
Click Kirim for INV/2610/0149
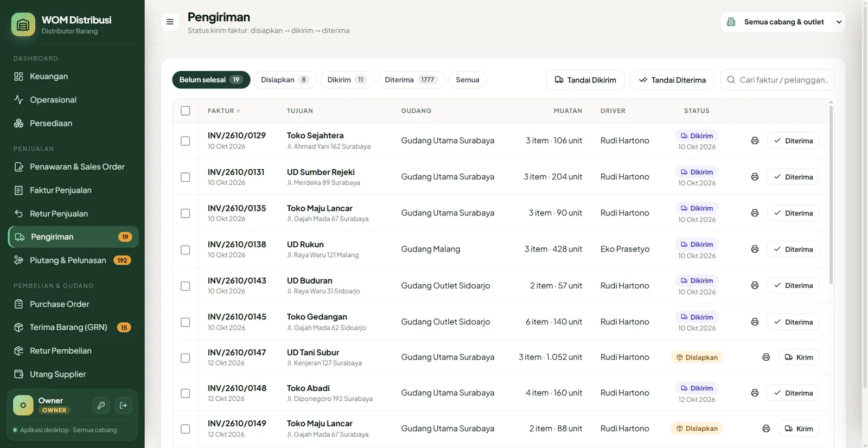coord(799,428)
